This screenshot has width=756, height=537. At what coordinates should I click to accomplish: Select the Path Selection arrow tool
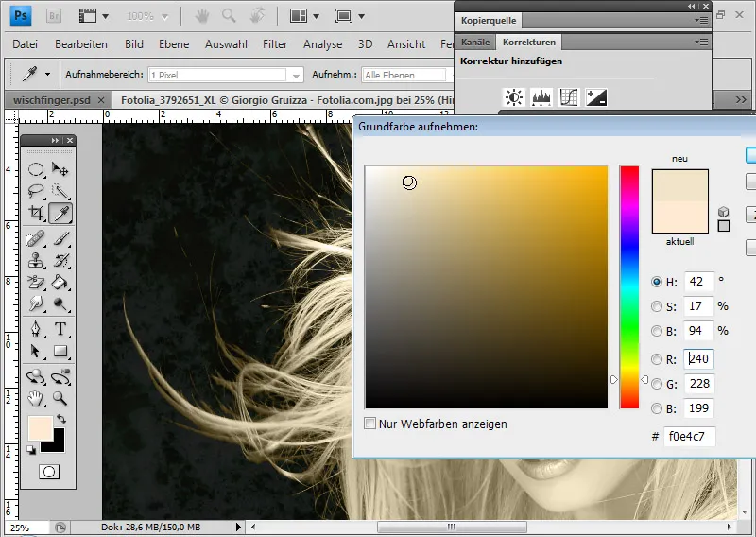(x=36, y=351)
